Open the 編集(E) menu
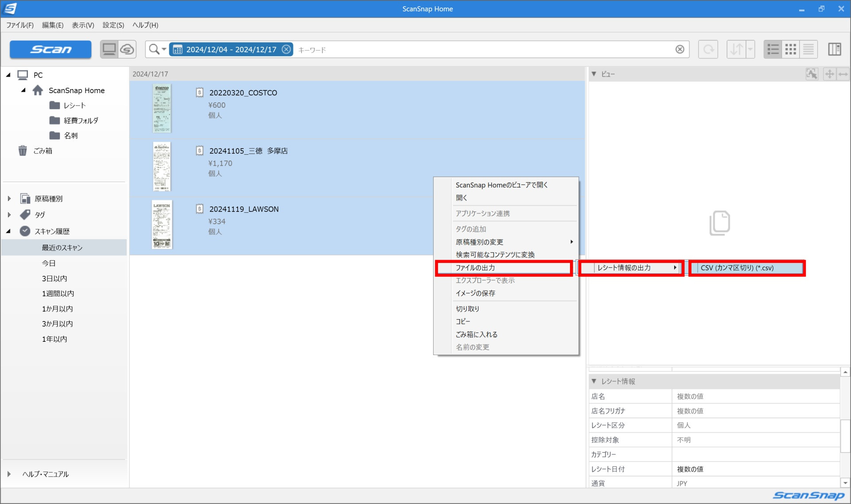 tap(52, 25)
